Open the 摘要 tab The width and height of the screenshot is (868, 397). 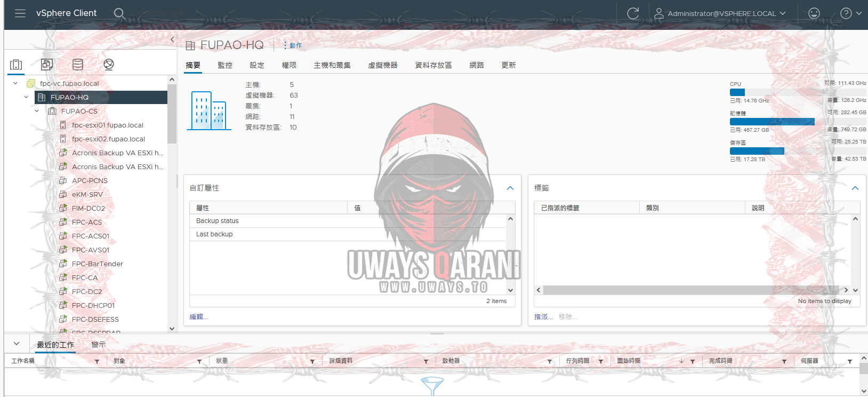[x=193, y=65]
